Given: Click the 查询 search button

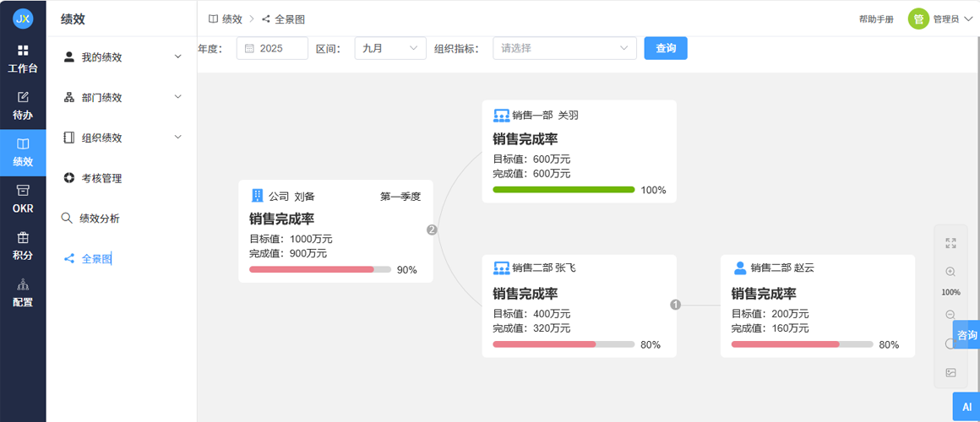Looking at the screenshot, I should pyautogui.click(x=666, y=48).
